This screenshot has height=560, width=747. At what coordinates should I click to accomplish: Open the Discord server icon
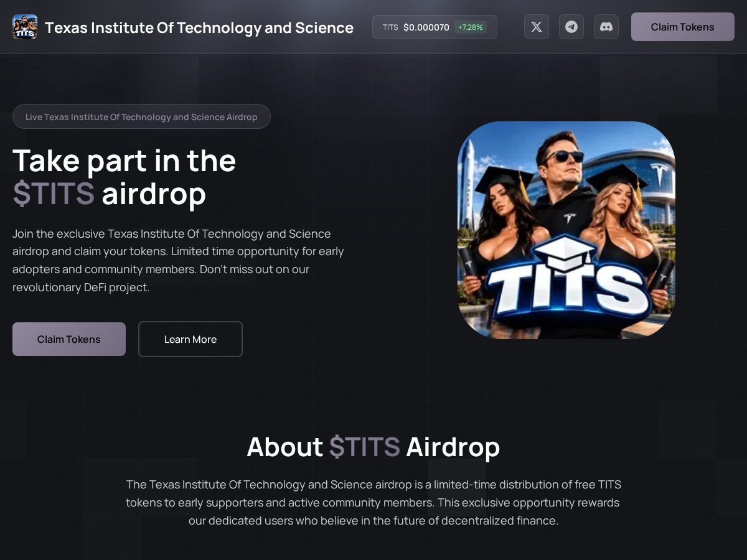pos(606,27)
